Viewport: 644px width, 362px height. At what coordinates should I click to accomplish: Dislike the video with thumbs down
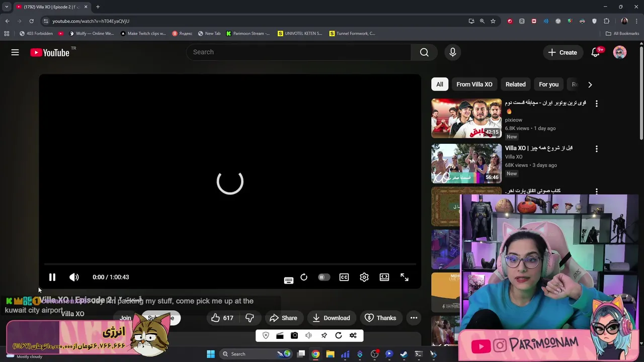pos(250,318)
